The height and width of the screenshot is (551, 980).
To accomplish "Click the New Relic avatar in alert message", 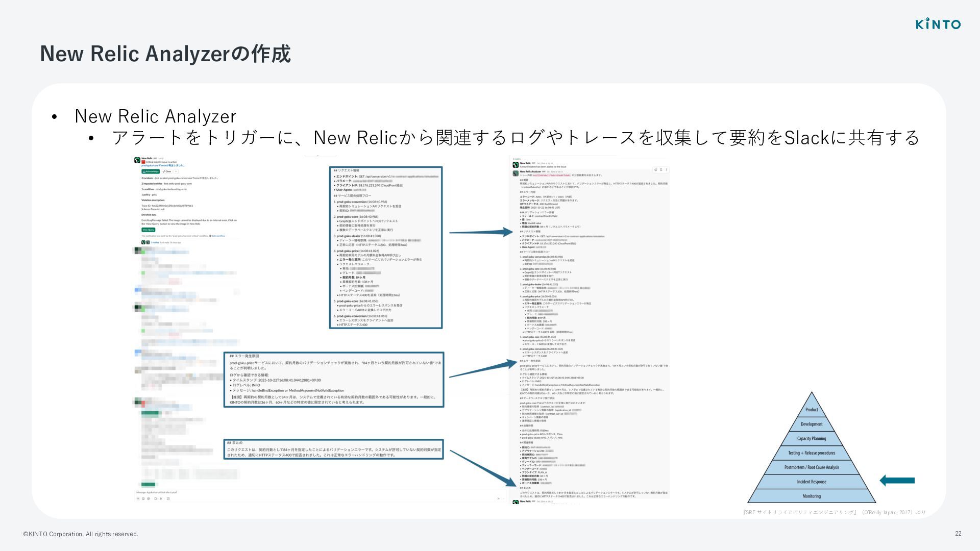I will (x=137, y=160).
